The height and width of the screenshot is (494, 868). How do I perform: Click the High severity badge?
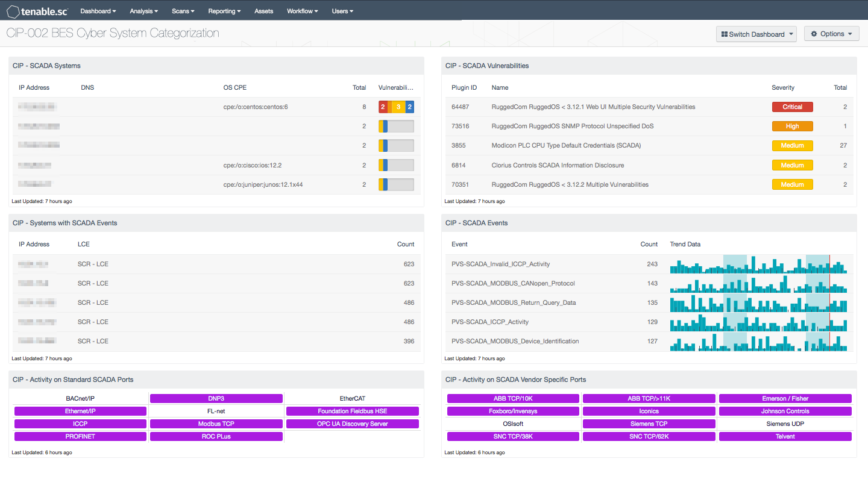pyautogui.click(x=792, y=127)
